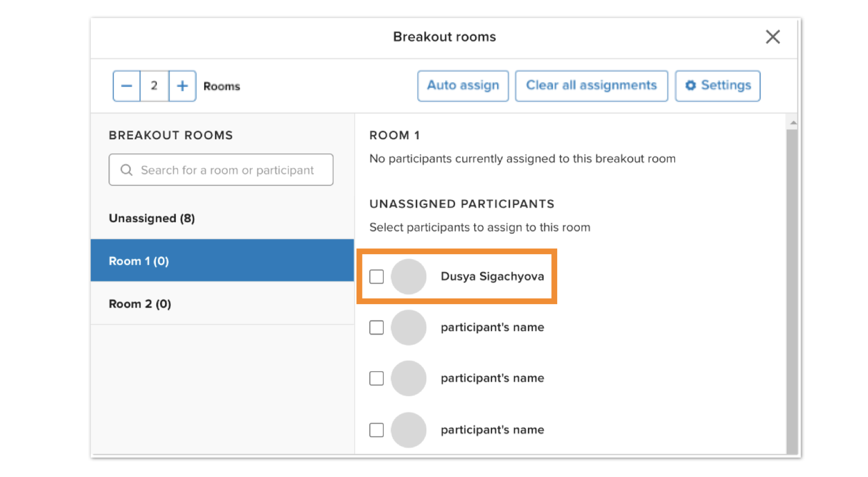Tick the third participant's checkbox

click(x=376, y=378)
